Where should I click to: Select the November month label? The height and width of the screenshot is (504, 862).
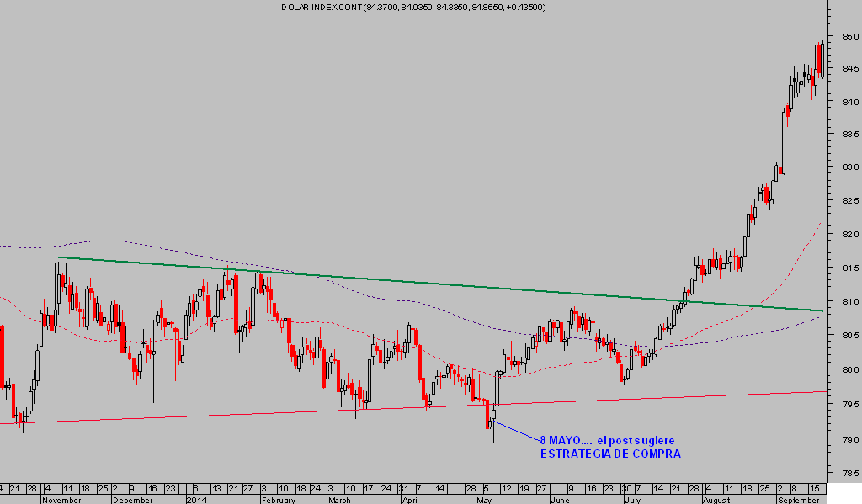[x=63, y=499]
